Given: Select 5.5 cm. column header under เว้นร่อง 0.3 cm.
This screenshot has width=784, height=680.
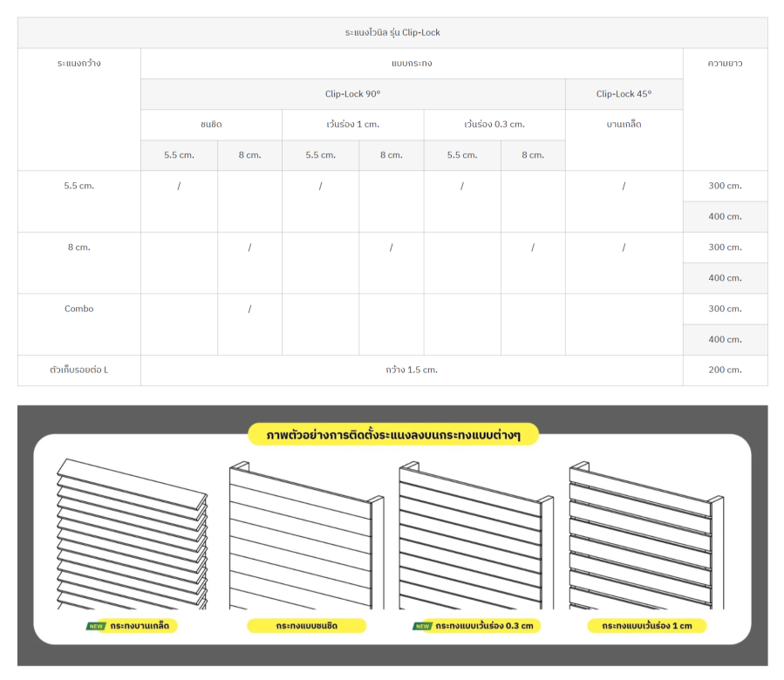Looking at the screenshot, I should [x=462, y=155].
